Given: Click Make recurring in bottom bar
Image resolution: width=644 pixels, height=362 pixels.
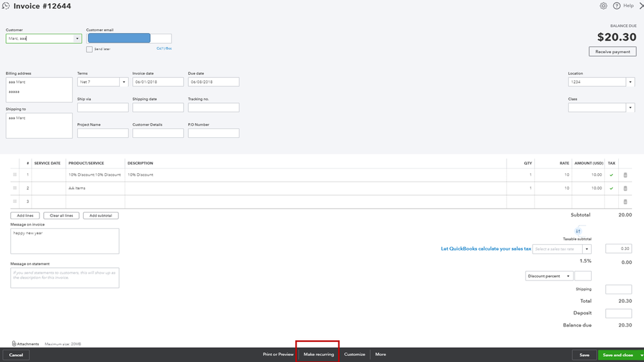Looking at the screenshot, I should [318, 354].
